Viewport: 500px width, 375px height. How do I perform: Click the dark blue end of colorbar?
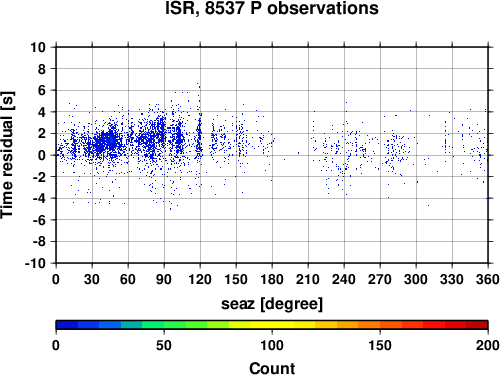pos(67,325)
